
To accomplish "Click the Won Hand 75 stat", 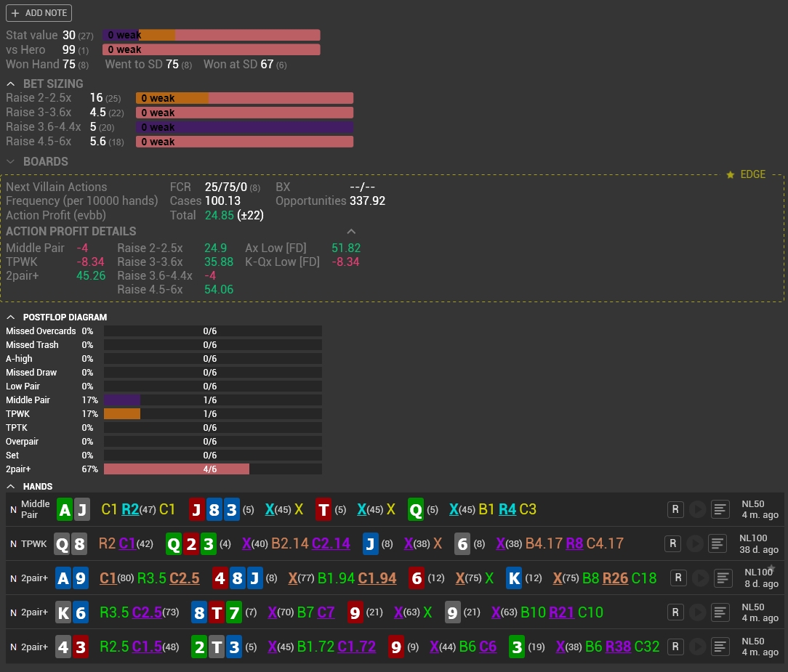I will coord(47,64).
